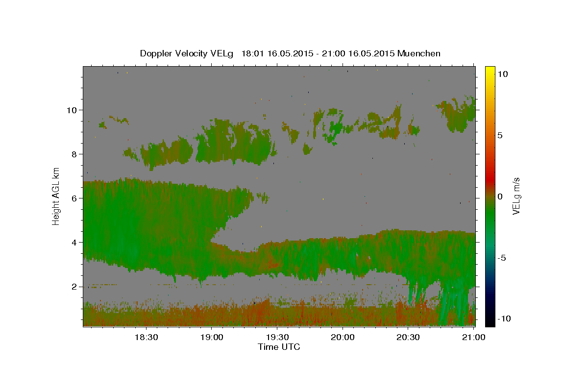Click the colorbar tick label -5
Image resolution: width=588 pixels, height=392 pixels.
coord(503,258)
